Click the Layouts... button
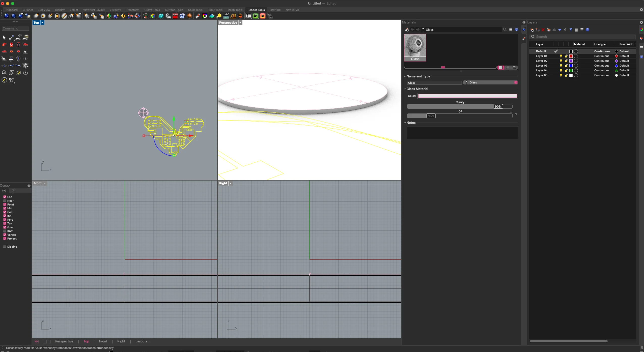Screen dimensions: 644x352 coord(143,341)
